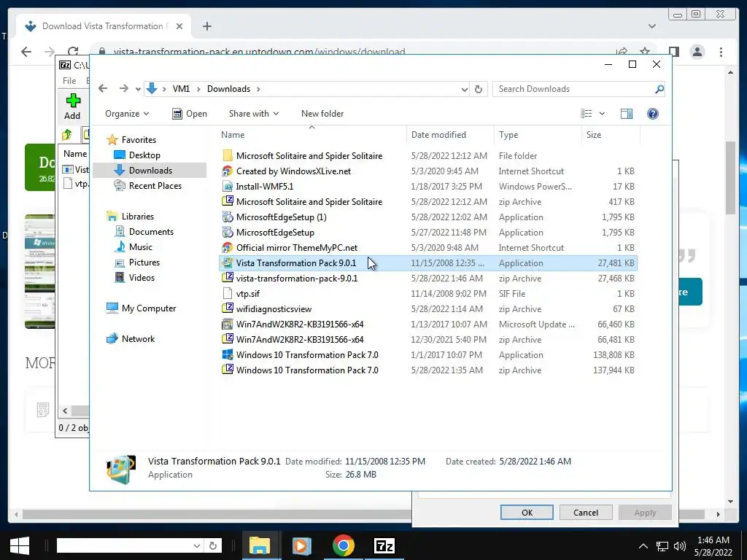
Task: Select MicrosoftEdgeSetup (1) application icon
Action: click(x=228, y=217)
